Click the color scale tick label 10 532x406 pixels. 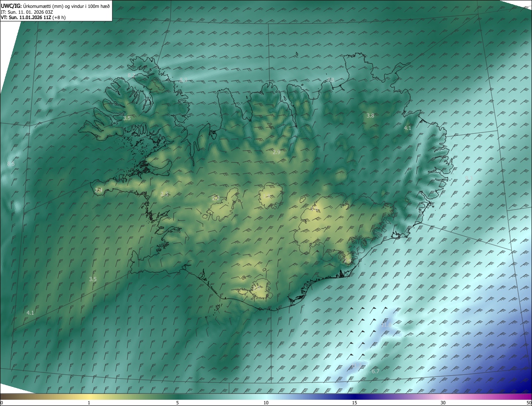(266, 403)
